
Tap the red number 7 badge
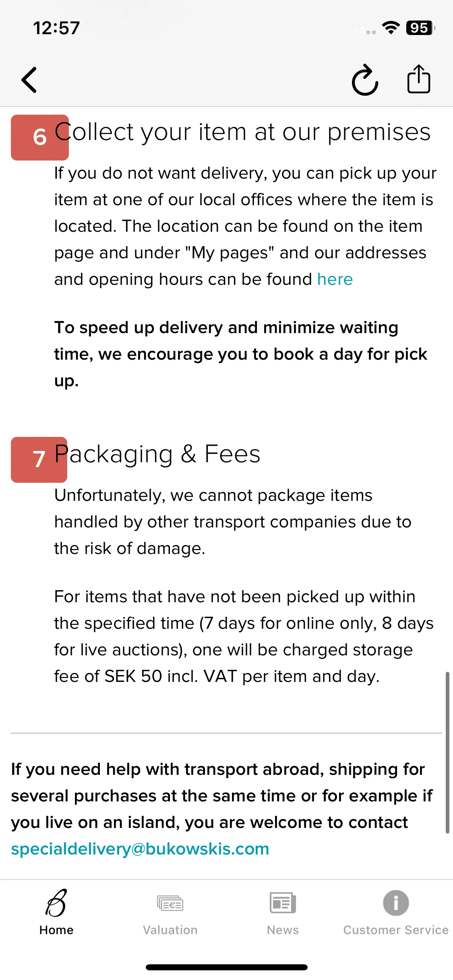[x=39, y=460]
